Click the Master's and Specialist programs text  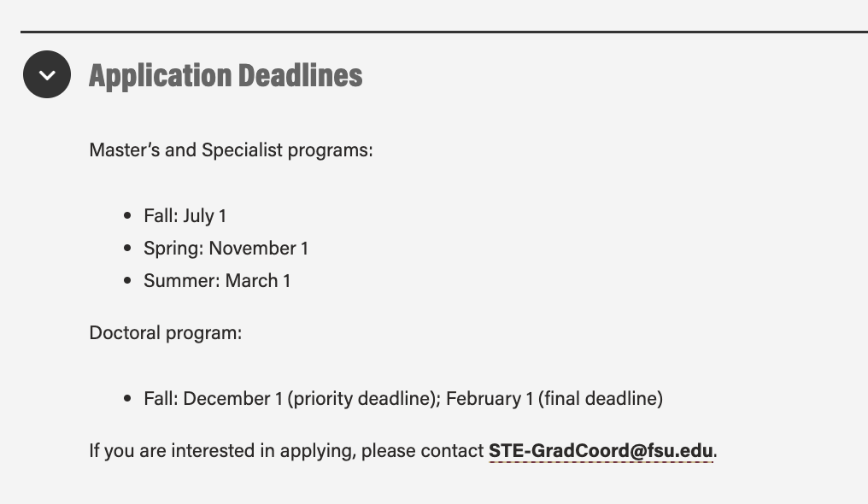[x=232, y=150]
